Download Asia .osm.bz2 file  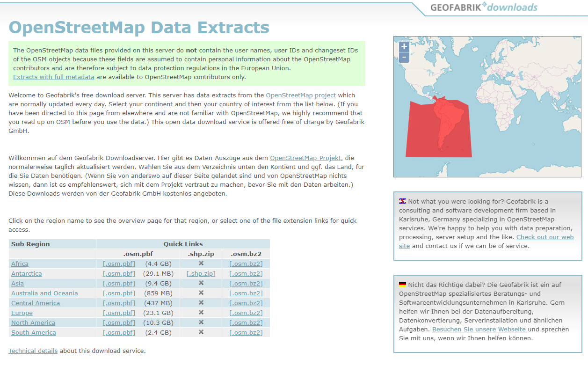(x=246, y=284)
